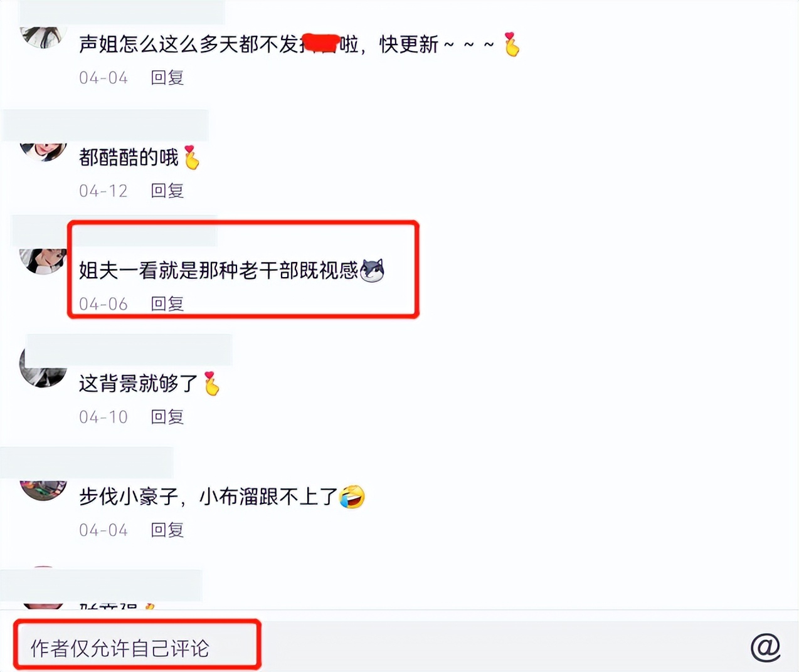
Task: Click finger-heart emoji after 快更新
Action: (x=512, y=45)
